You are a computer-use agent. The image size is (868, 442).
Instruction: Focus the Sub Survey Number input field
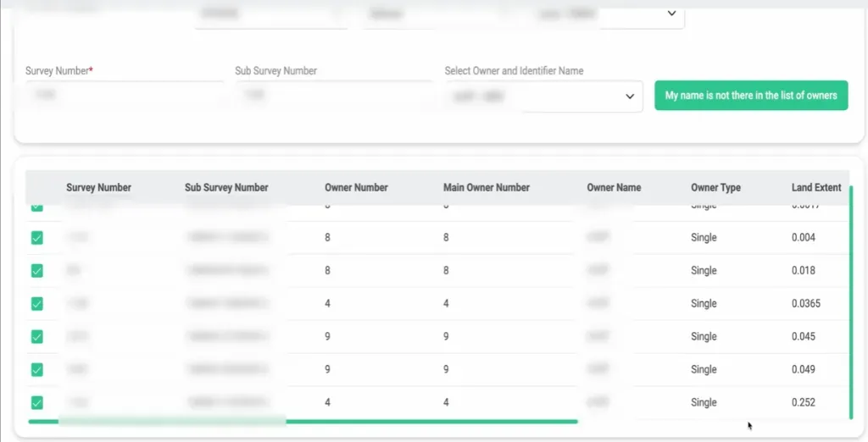click(334, 95)
